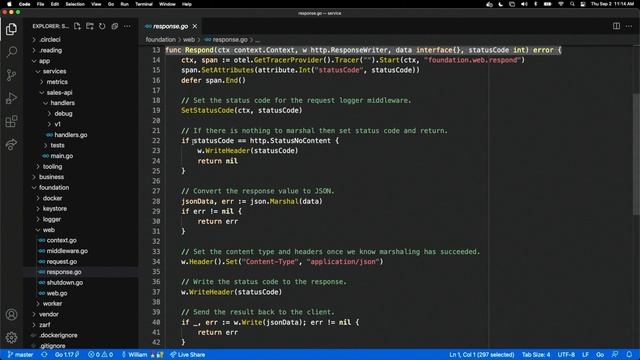Click the feedback icon in status bar
Image resolution: width=640 pixels, height=360 pixels.
[615, 355]
